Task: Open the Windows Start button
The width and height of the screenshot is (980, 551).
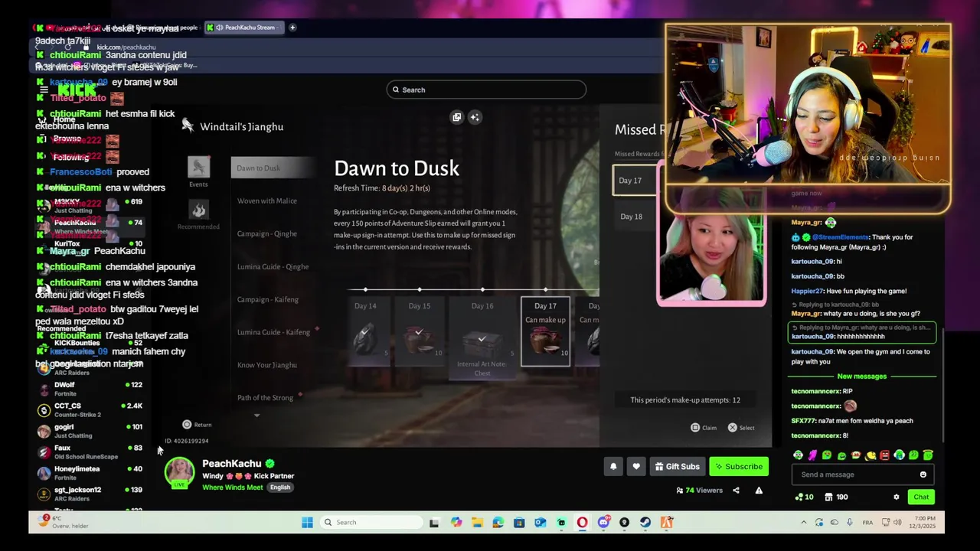Action: click(x=307, y=523)
